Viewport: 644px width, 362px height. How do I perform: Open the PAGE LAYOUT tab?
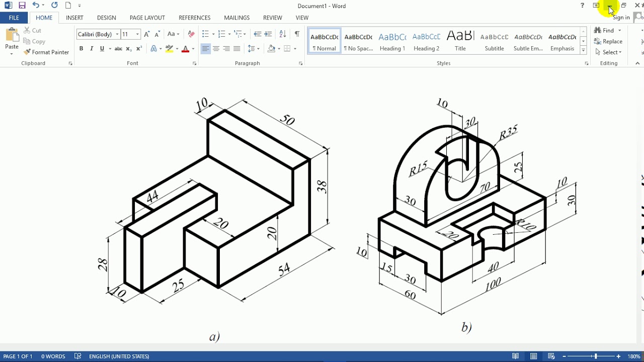click(x=147, y=18)
